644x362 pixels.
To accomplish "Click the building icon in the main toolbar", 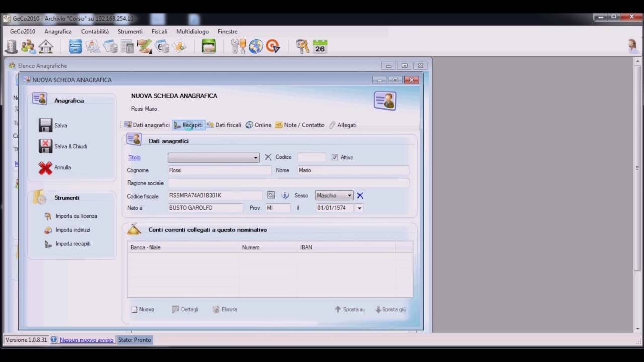I will click(x=11, y=47).
